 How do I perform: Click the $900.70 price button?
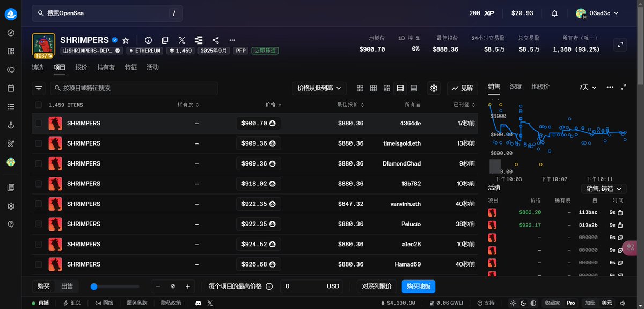coord(258,123)
